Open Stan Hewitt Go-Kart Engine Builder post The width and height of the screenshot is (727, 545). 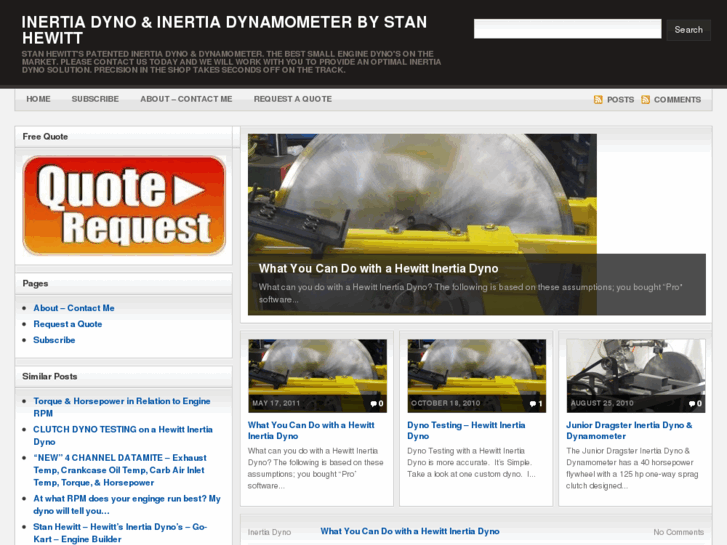120,533
